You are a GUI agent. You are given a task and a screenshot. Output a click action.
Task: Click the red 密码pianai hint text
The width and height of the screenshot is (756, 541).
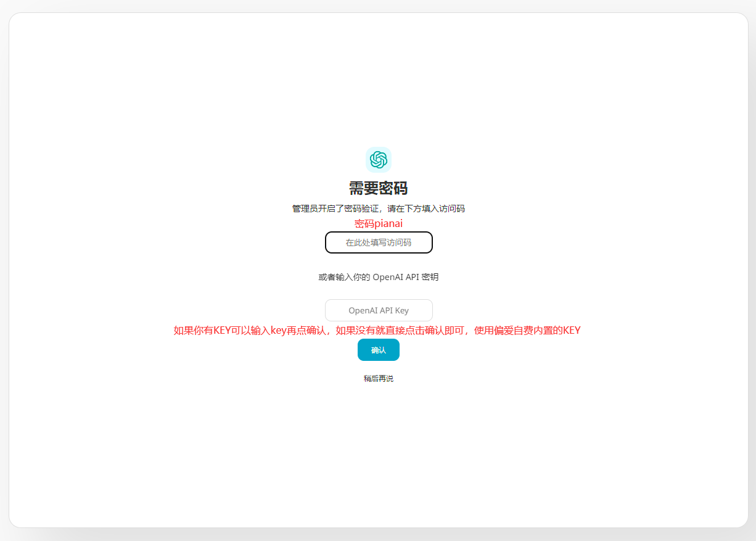coord(378,224)
